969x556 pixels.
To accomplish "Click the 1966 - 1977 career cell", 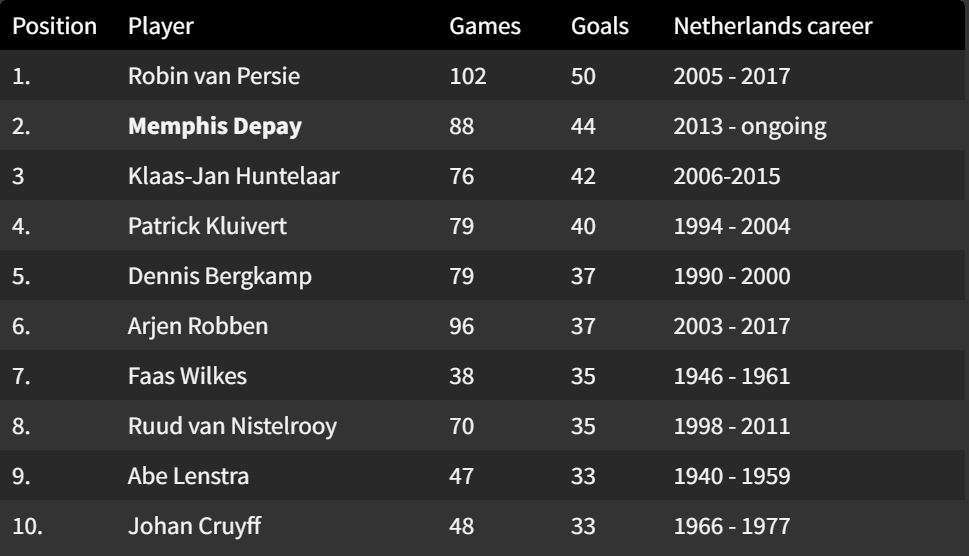I will click(732, 526).
